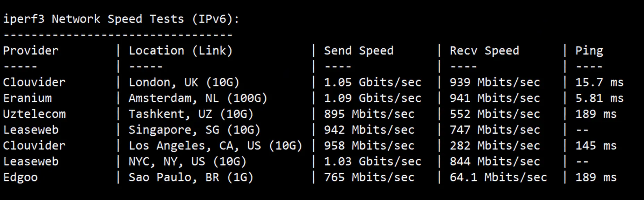Click the Amsterdam, NL (100G) location
The width and height of the screenshot is (644, 200).
click(x=198, y=98)
